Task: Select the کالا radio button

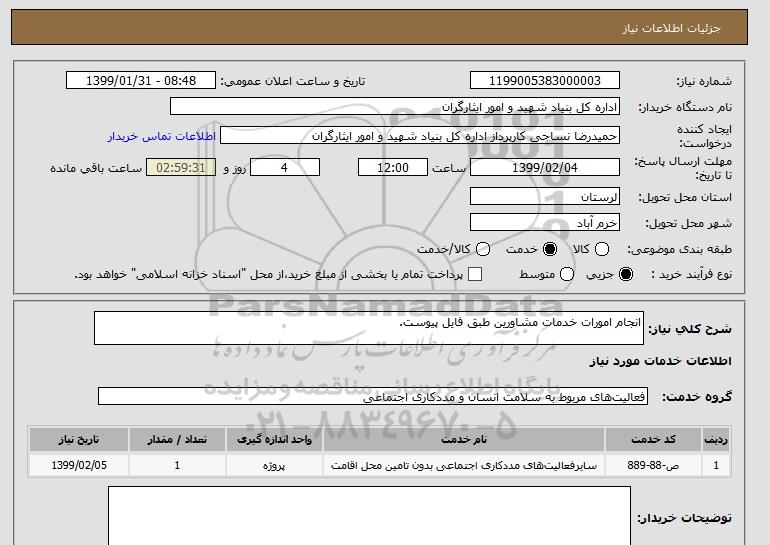Action: click(x=602, y=249)
